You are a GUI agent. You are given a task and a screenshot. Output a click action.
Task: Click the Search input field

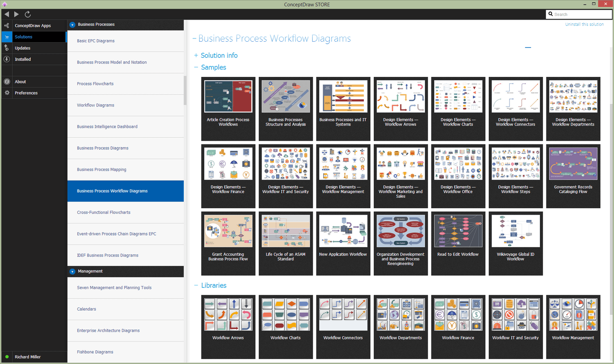tap(579, 14)
